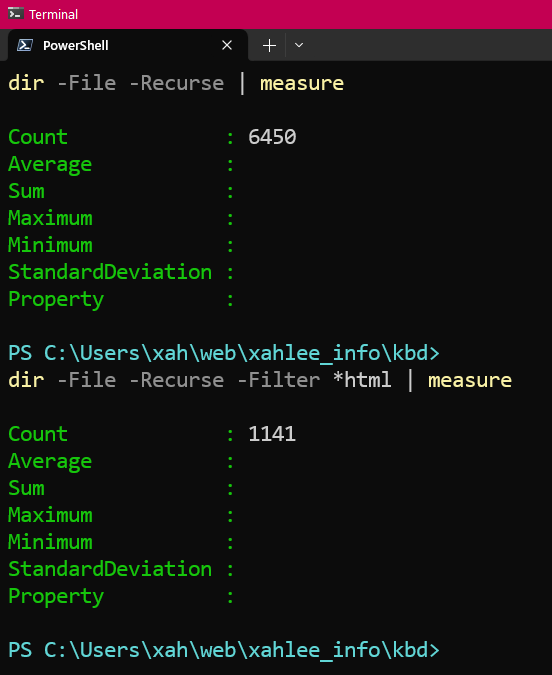Click the dir word in the -Filter command
This screenshot has width=552, height=675.
pos(26,380)
